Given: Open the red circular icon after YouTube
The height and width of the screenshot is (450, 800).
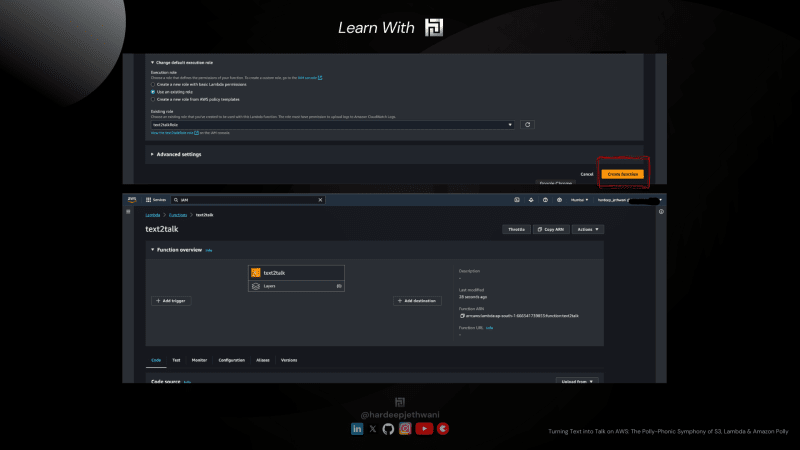Looking at the screenshot, I should (443, 429).
